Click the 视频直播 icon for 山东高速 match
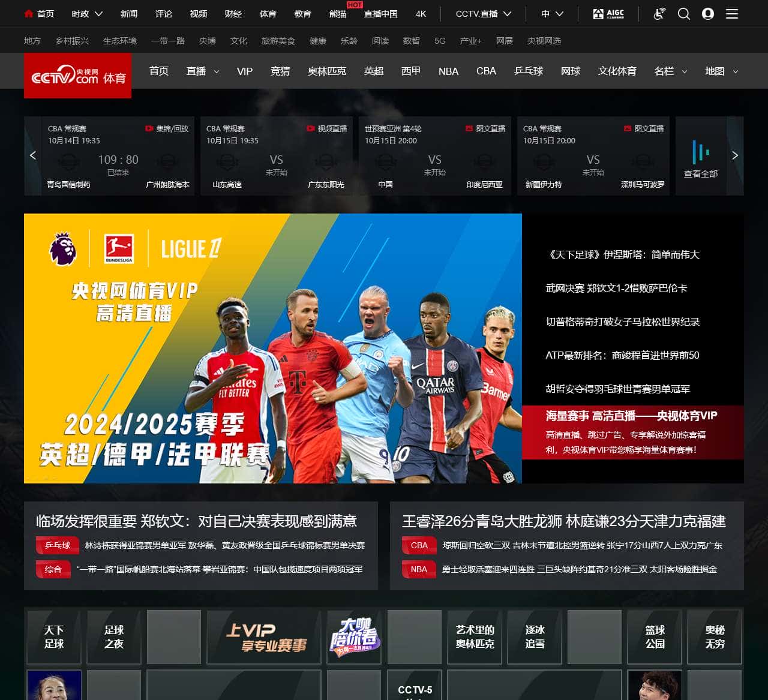Image resolution: width=768 pixels, height=700 pixels. pyautogui.click(x=310, y=128)
